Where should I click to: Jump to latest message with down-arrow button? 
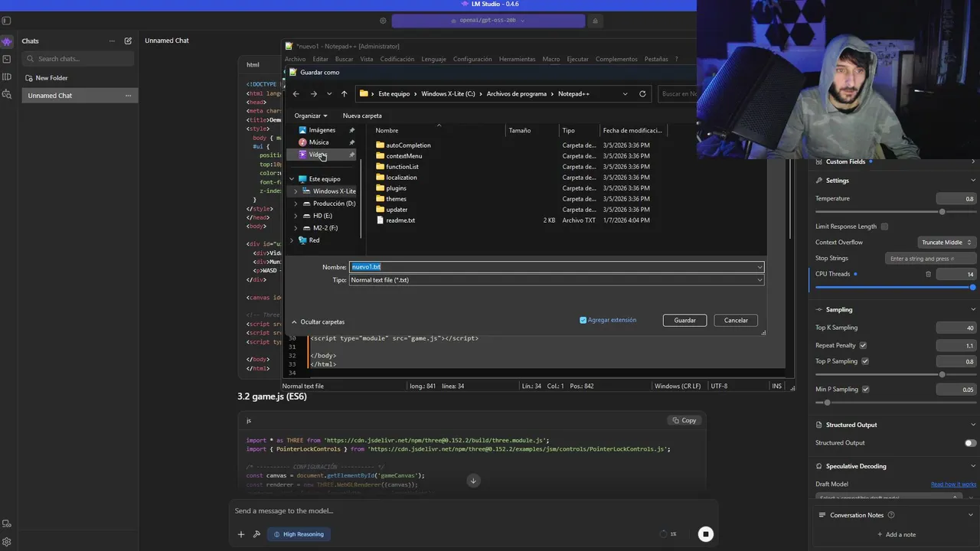pos(473,481)
